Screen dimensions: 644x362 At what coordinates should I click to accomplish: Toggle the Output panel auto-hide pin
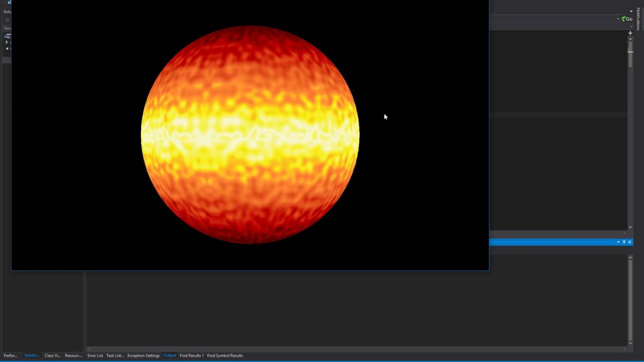[624, 242]
